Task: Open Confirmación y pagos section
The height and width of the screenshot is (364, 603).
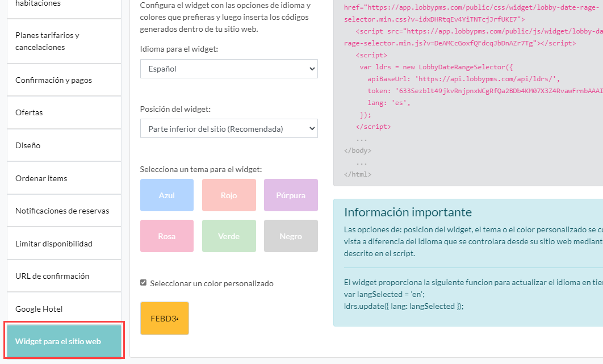Action: tap(64, 80)
